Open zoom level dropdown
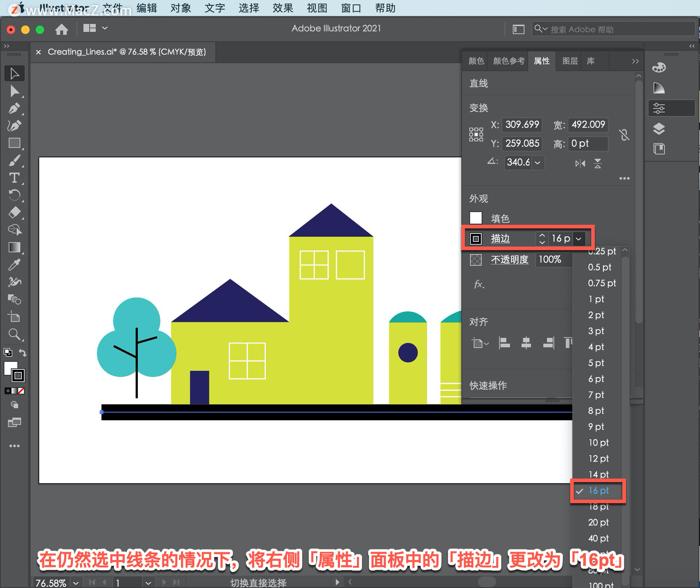Image resolution: width=700 pixels, height=588 pixels. click(x=76, y=583)
